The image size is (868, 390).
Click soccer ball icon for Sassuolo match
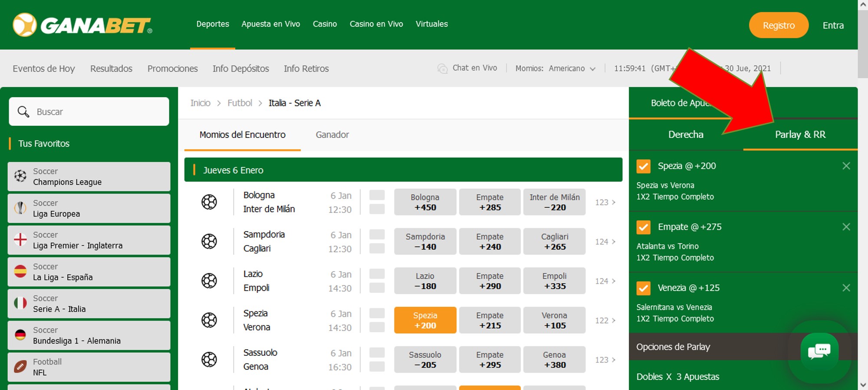209,360
